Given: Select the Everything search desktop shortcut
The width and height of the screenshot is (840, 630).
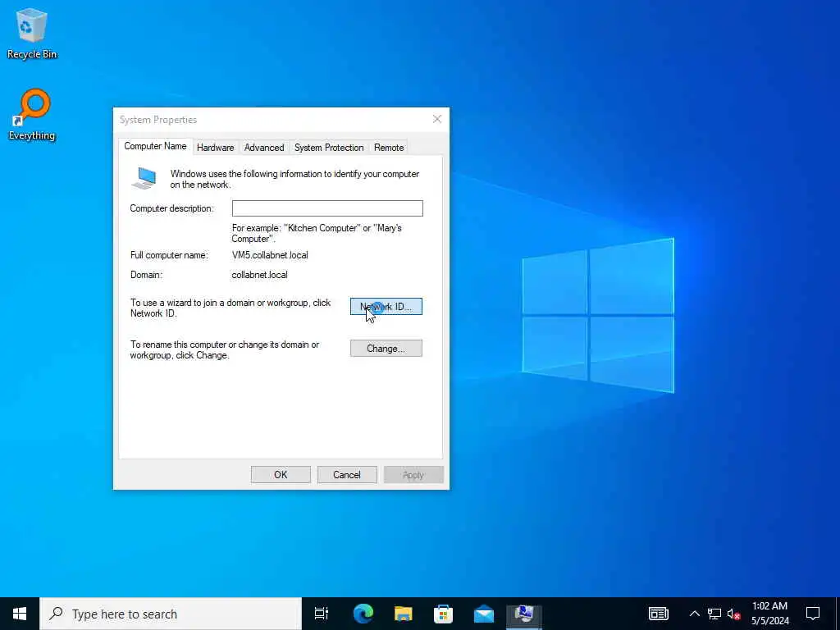Looking at the screenshot, I should click(32, 114).
